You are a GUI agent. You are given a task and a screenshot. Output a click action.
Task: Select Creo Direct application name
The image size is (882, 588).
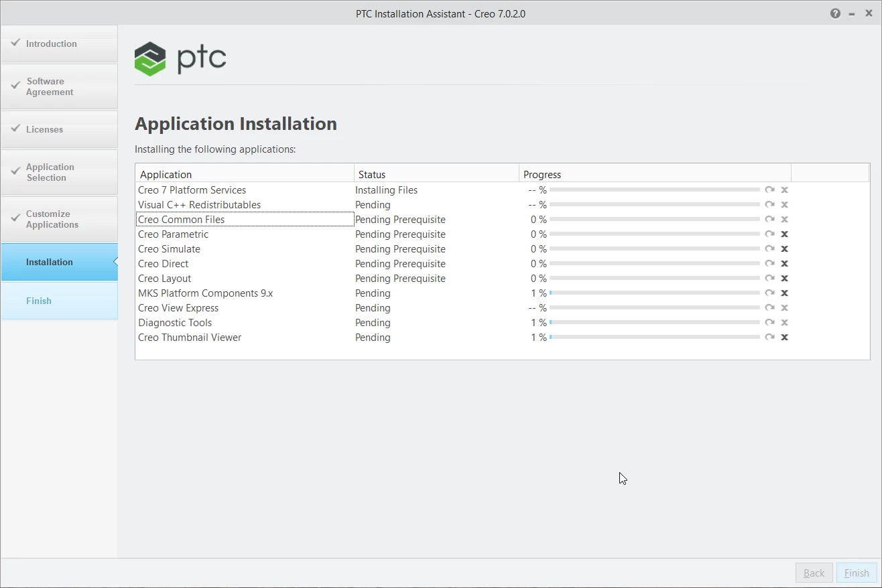(164, 264)
